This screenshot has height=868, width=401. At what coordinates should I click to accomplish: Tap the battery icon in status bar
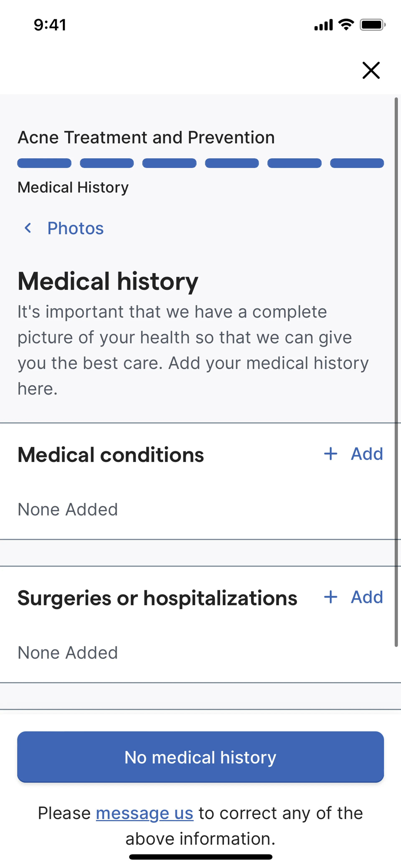coord(372,25)
